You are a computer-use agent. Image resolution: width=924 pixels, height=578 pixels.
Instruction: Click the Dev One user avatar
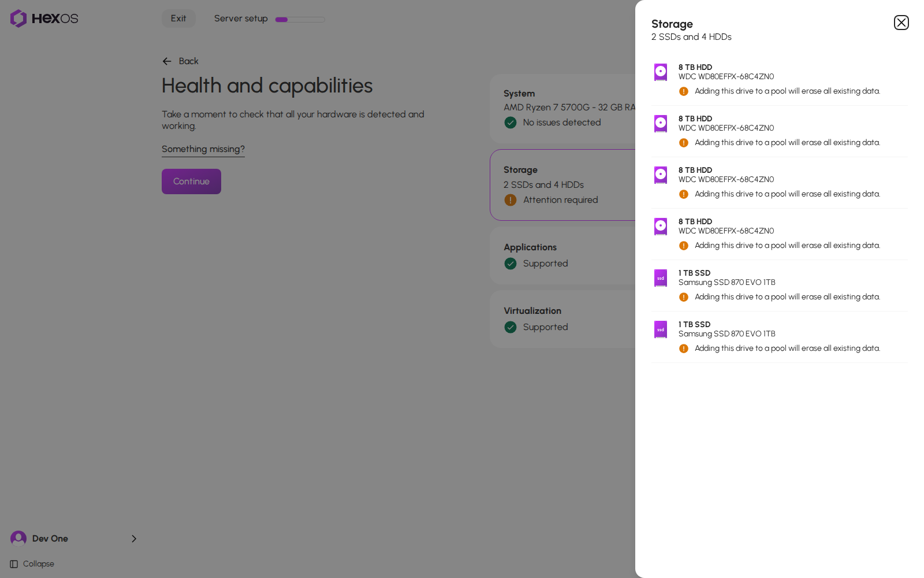click(18, 539)
